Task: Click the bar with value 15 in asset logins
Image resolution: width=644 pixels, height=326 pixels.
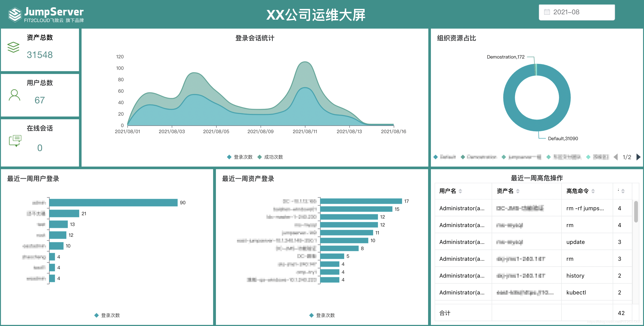Action: 356,209
